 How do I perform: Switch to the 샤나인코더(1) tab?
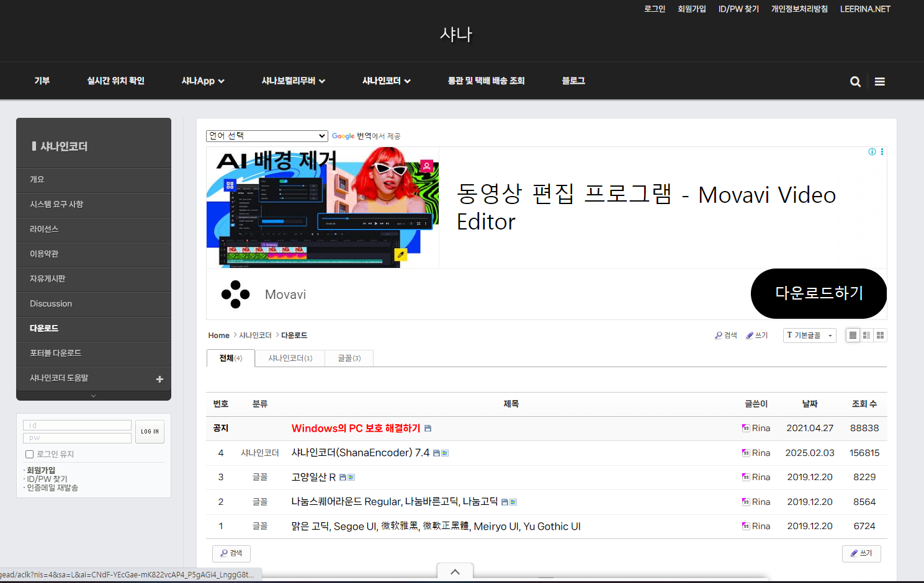tap(289, 358)
